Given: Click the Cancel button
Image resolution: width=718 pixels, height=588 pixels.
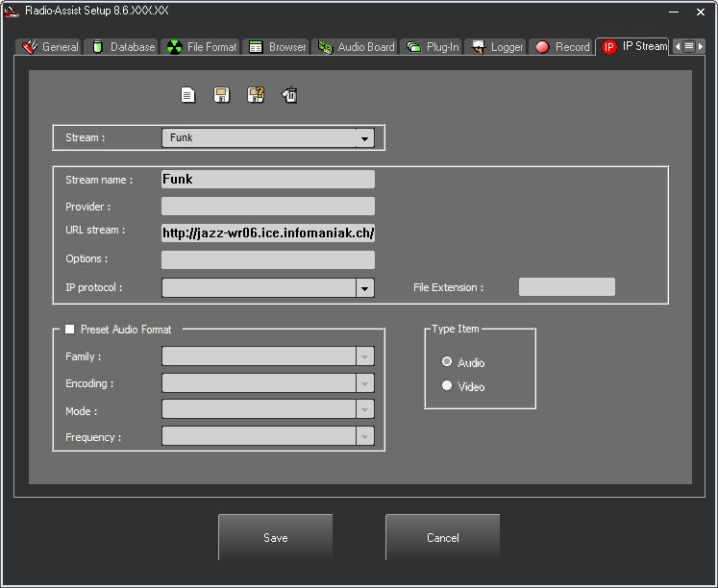Looking at the screenshot, I should (x=442, y=538).
